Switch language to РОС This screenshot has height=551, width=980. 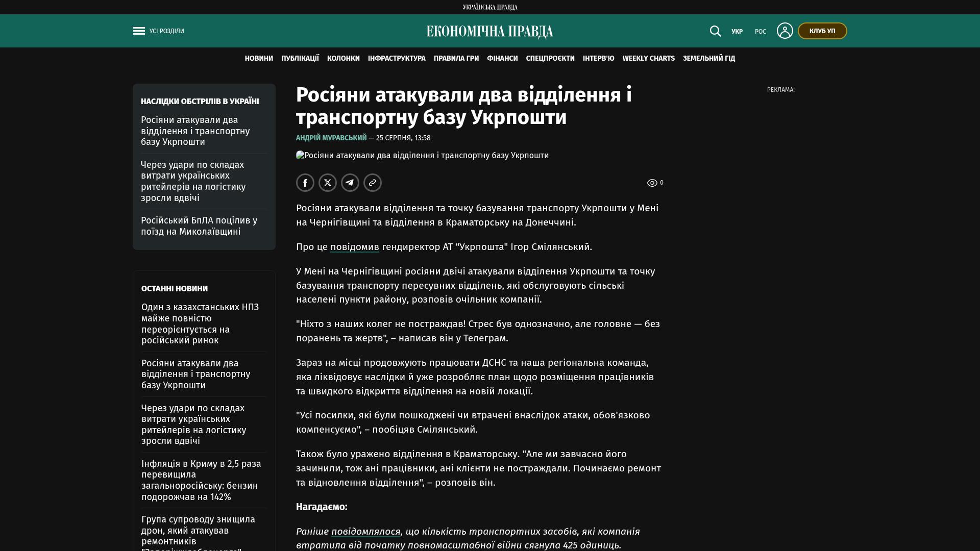tap(761, 32)
